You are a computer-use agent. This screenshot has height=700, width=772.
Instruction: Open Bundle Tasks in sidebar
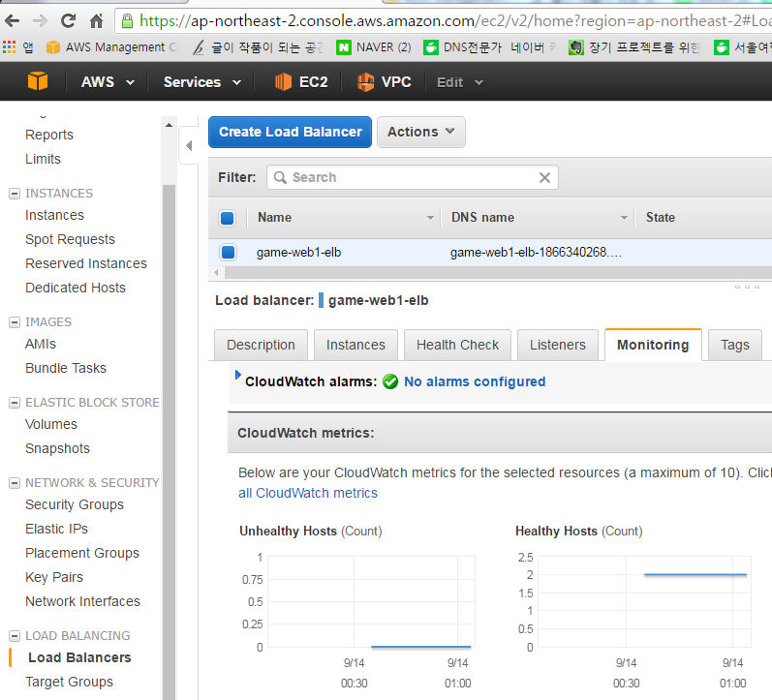point(66,368)
